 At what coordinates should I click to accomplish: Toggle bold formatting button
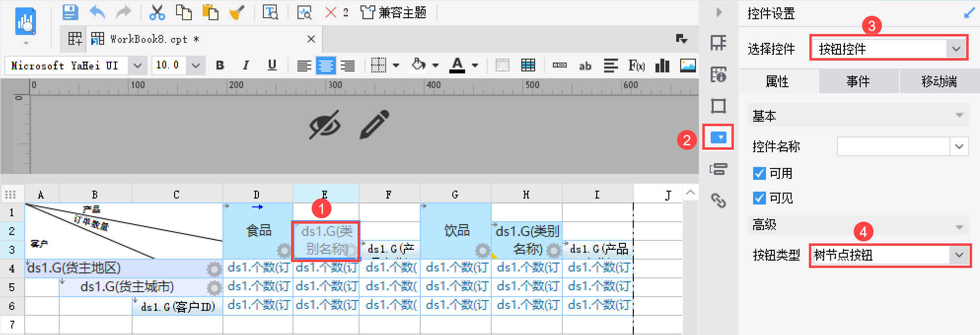pyautogui.click(x=220, y=66)
